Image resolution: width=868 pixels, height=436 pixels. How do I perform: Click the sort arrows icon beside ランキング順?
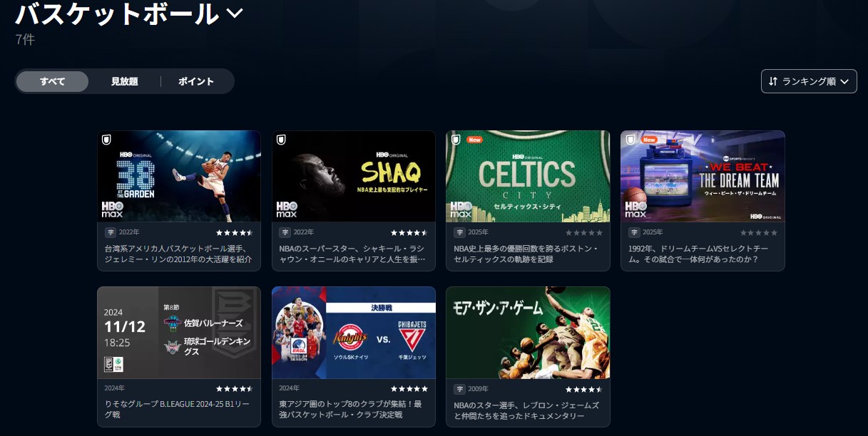point(773,81)
